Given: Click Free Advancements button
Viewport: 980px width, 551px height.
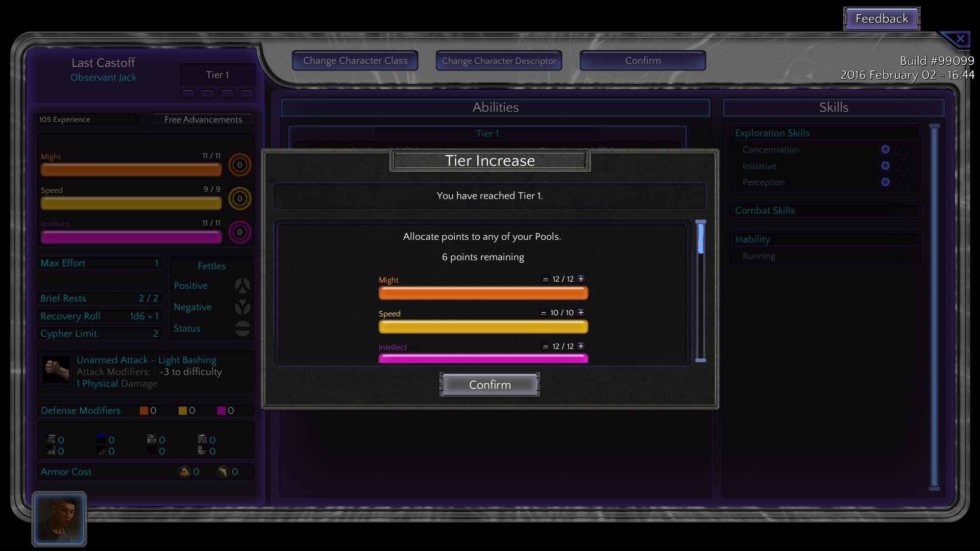Looking at the screenshot, I should [x=203, y=119].
